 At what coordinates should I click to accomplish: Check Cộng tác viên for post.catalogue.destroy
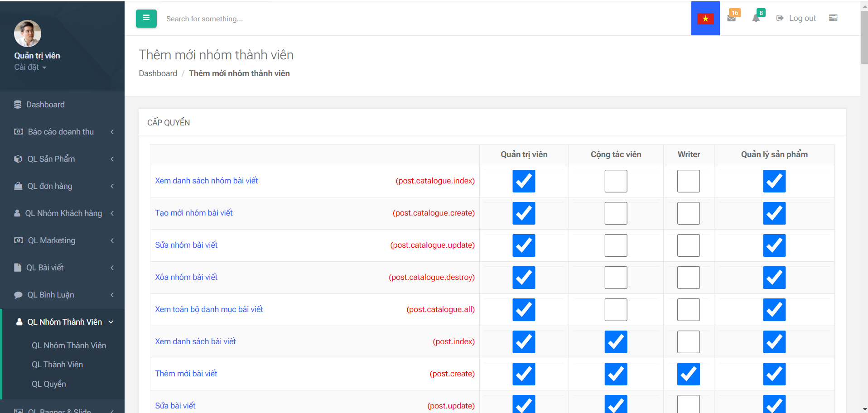pyautogui.click(x=616, y=278)
